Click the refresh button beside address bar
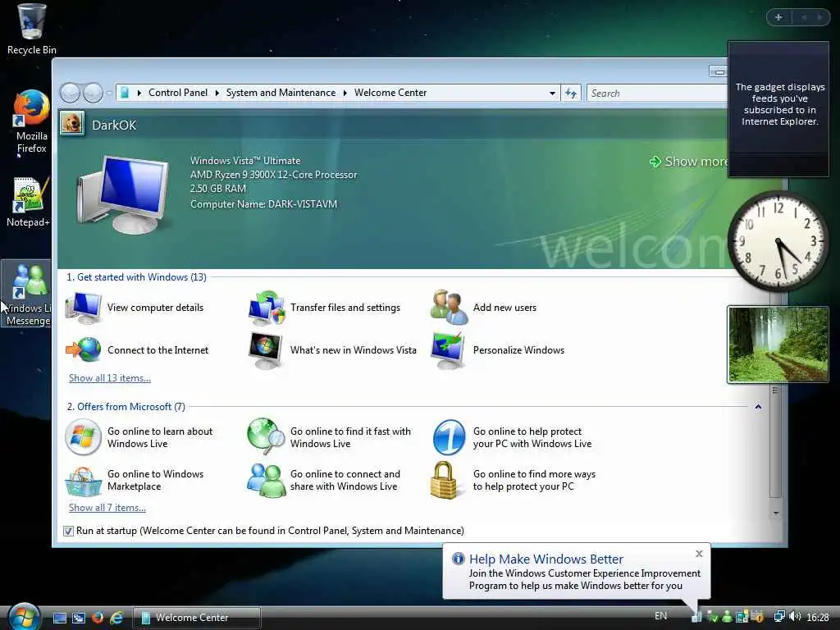Image resolution: width=840 pixels, height=630 pixels. 571,94
